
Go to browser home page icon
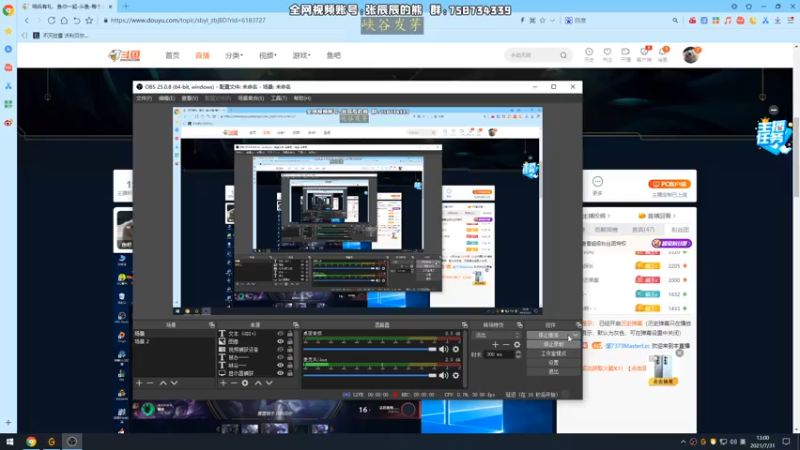[x=64, y=20]
